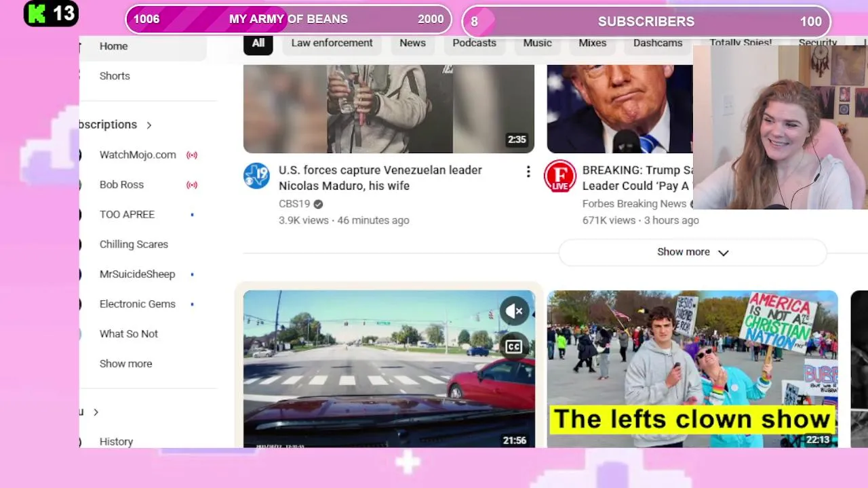Click the CBS19 channel name
The image size is (868, 488).
coord(294,204)
